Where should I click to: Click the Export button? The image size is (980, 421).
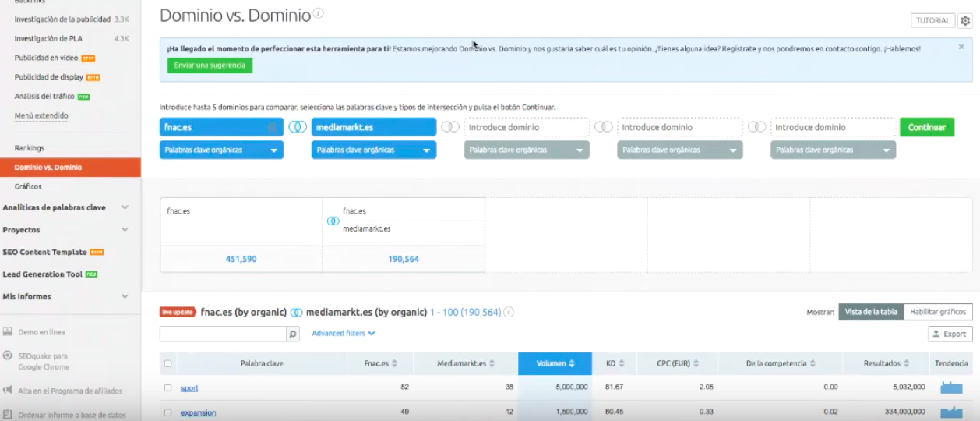click(950, 334)
